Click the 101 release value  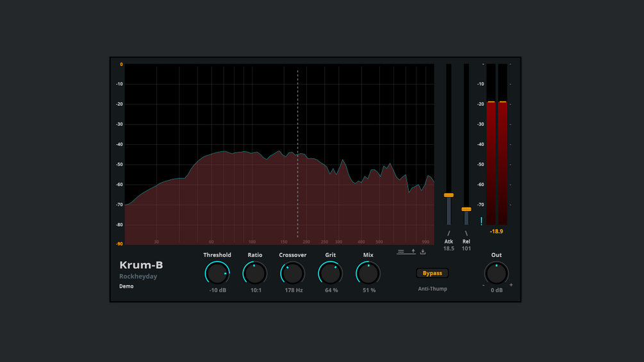tap(466, 249)
